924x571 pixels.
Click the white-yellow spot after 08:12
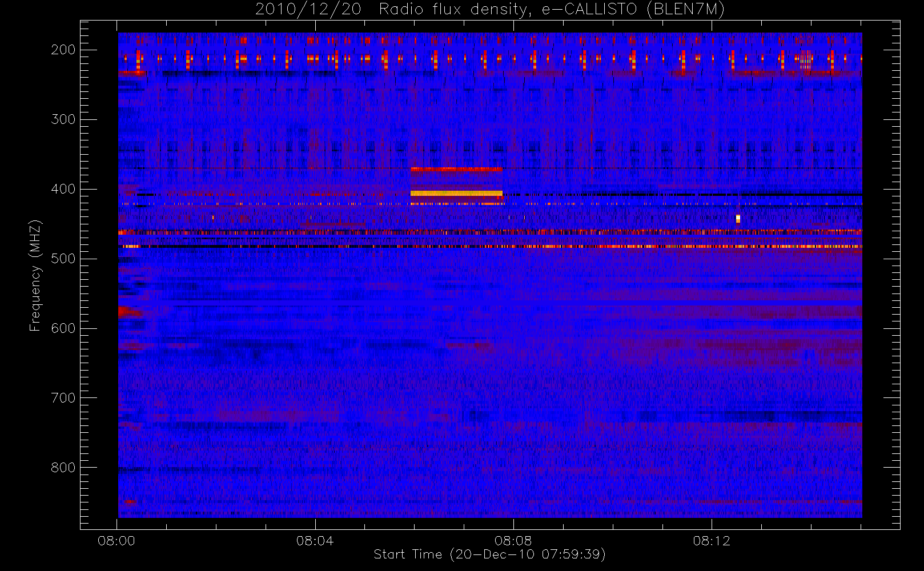click(x=738, y=219)
